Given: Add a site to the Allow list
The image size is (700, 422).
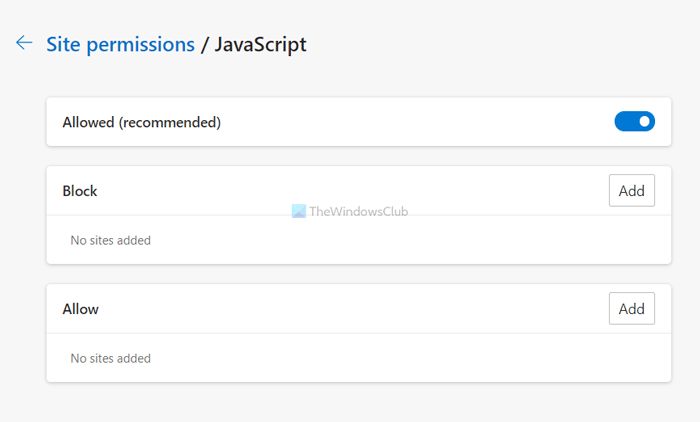Looking at the screenshot, I should point(632,309).
